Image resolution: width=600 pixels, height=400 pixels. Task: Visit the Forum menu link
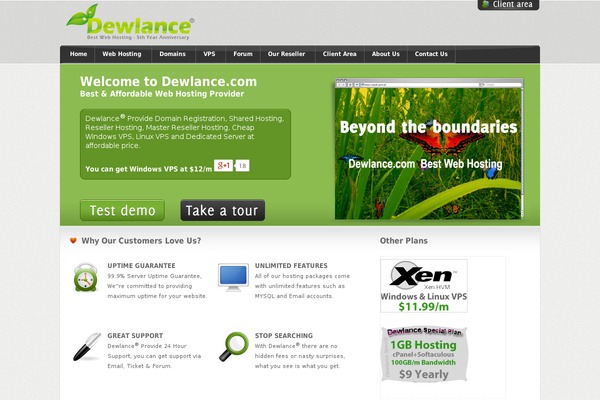click(x=243, y=54)
